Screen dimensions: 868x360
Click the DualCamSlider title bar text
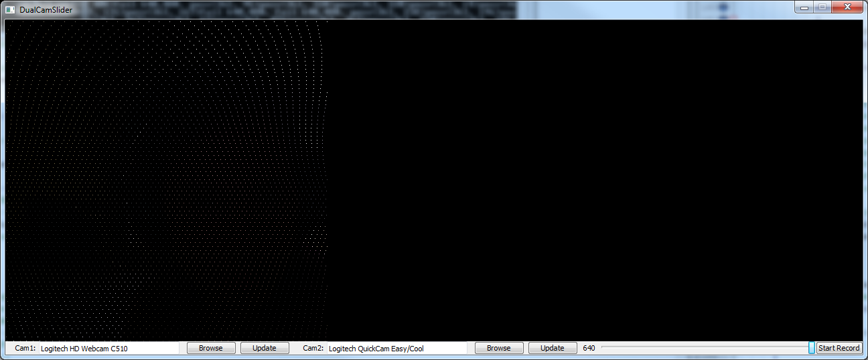46,10
